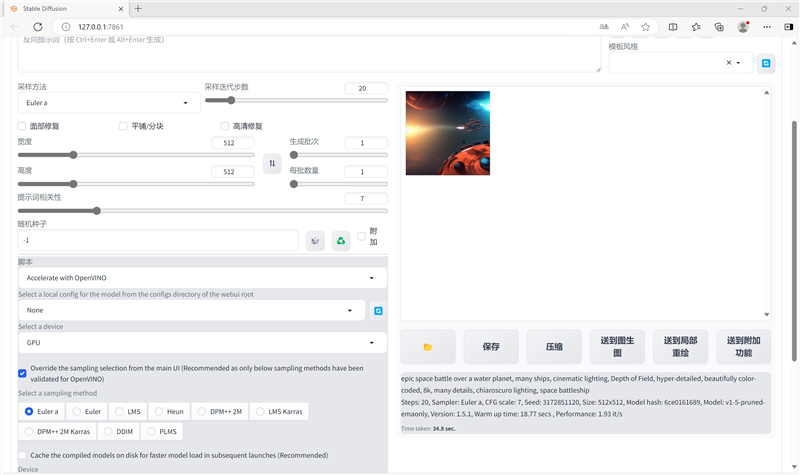800x475 pixels.
Task: Click the 采样迭代步数 value 20 field
Action: point(366,88)
